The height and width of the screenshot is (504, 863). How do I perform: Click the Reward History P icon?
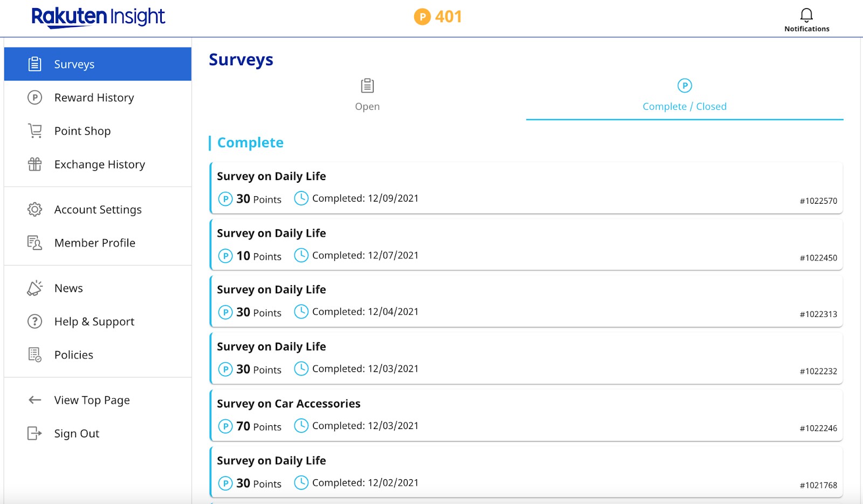(x=35, y=98)
